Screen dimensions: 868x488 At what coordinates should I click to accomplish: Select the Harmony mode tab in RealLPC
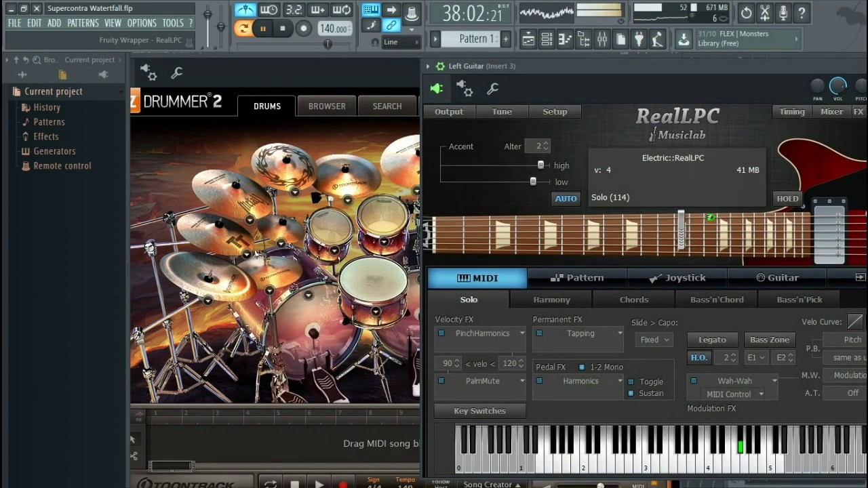coord(551,300)
